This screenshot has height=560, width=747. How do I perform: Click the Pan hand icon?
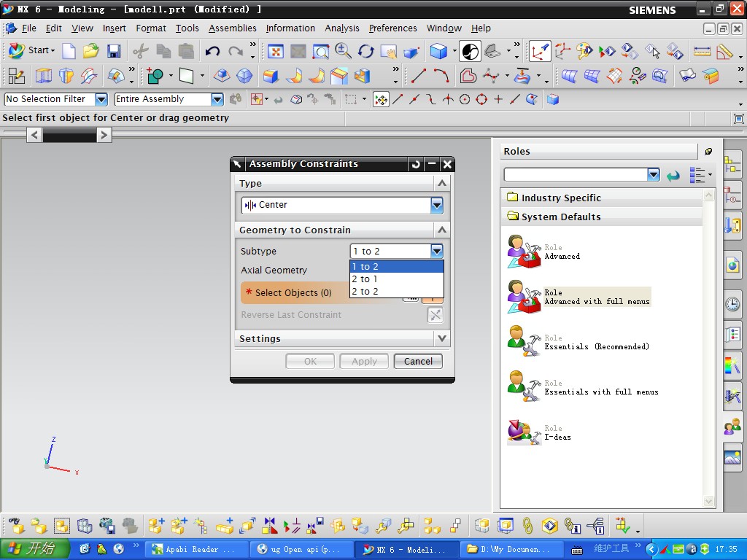(x=388, y=52)
